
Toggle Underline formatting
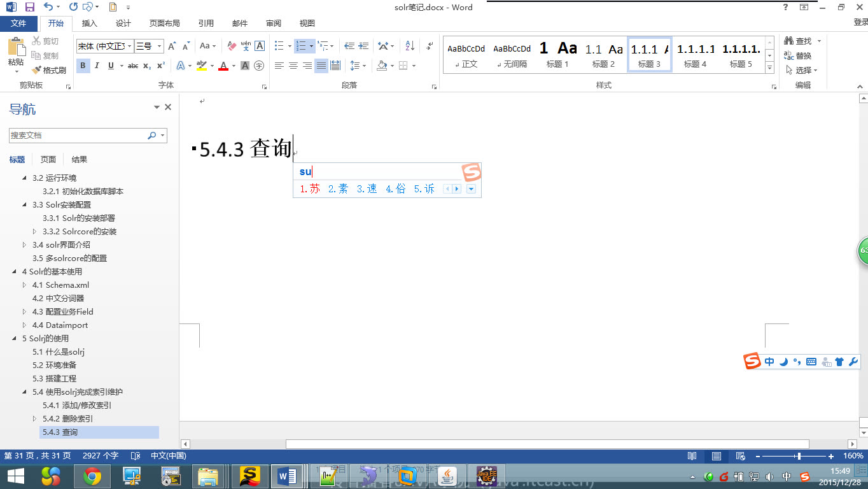point(111,66)
